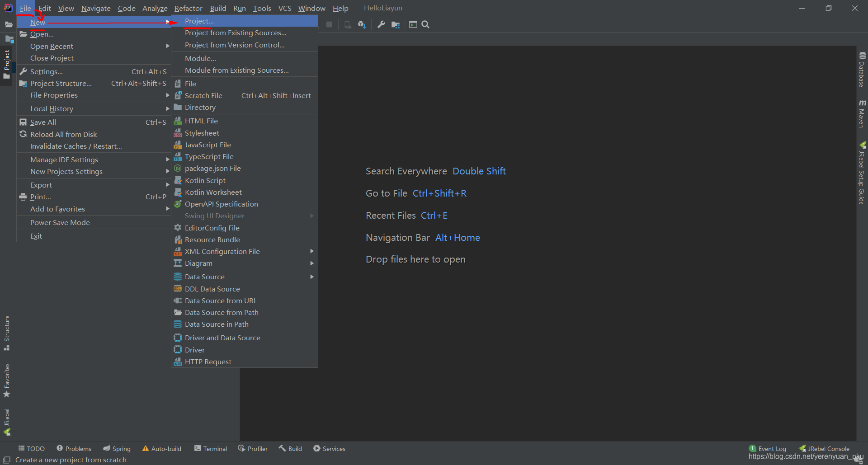Create a new package.json File

point(245,168)
